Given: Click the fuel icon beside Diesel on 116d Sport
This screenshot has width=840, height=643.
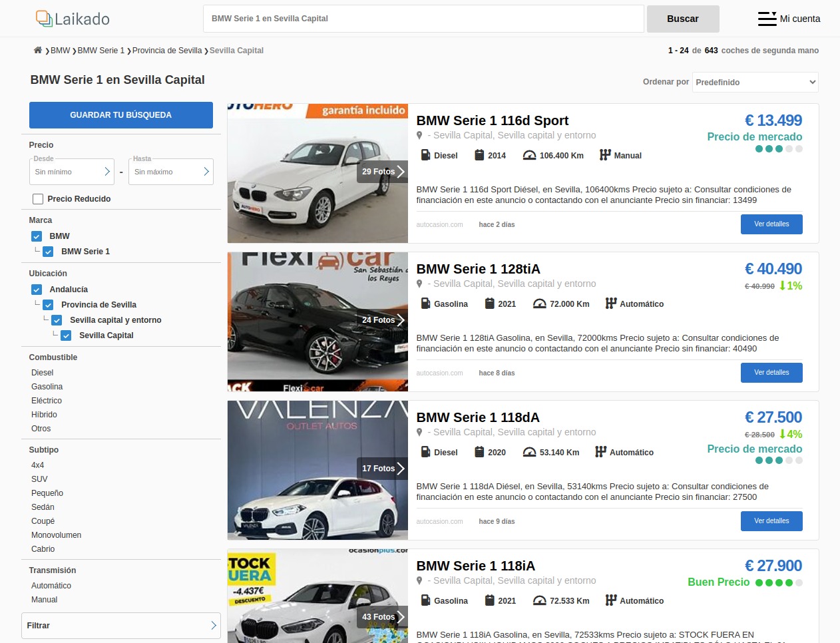Looking at the screenshot, I should [x=426, y=155].
